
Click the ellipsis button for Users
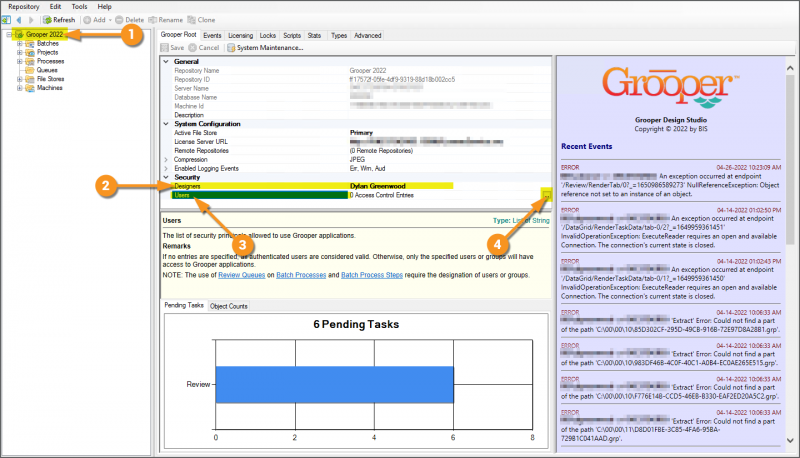click(546, 195)
